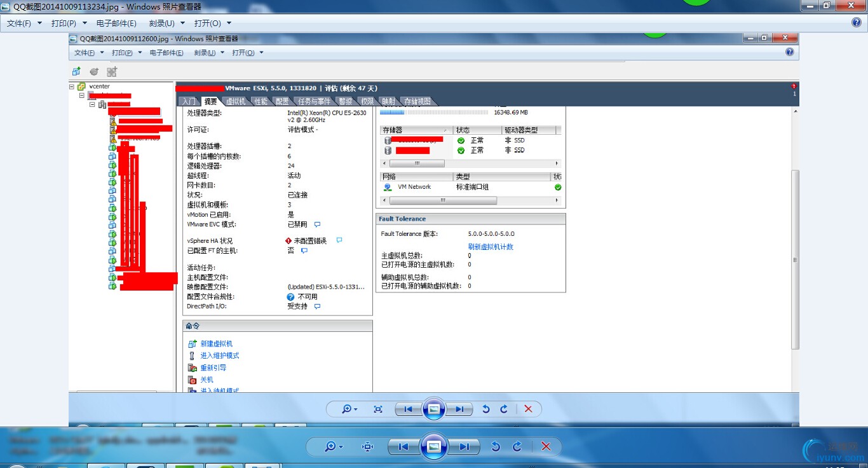The image size is (868, 468).
Task: Click info balloon beside vSphere HA 未配置错误
Action: (x=339, y=240)
